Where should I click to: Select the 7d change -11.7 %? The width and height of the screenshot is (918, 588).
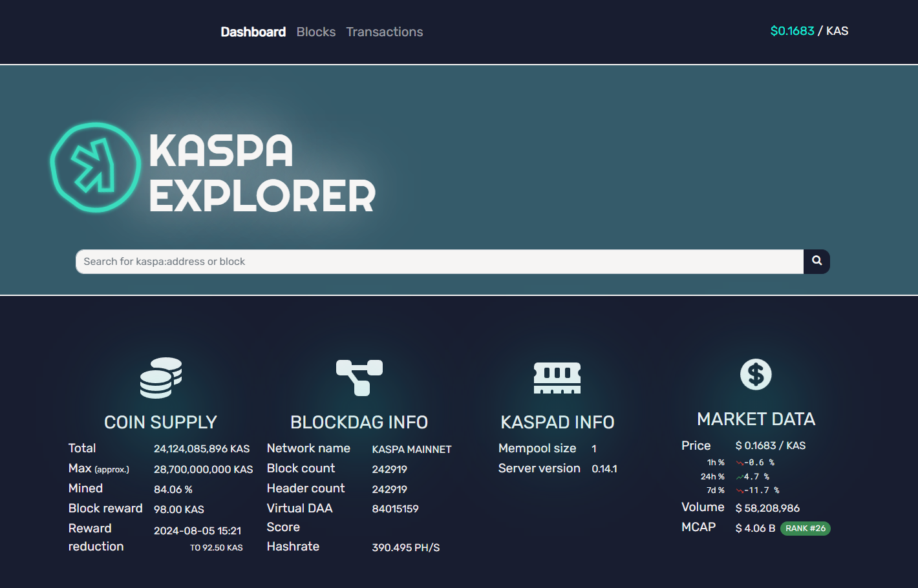[762, 490]
